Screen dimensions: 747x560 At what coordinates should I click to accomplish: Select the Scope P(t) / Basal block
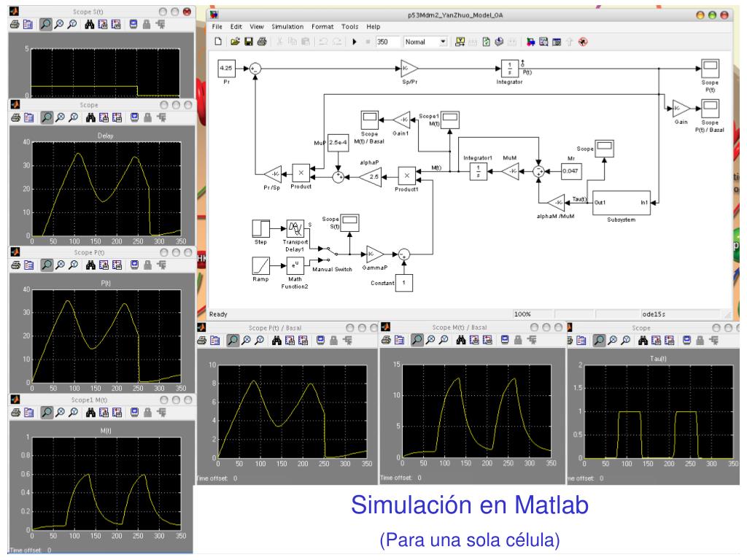click(710, 109)
